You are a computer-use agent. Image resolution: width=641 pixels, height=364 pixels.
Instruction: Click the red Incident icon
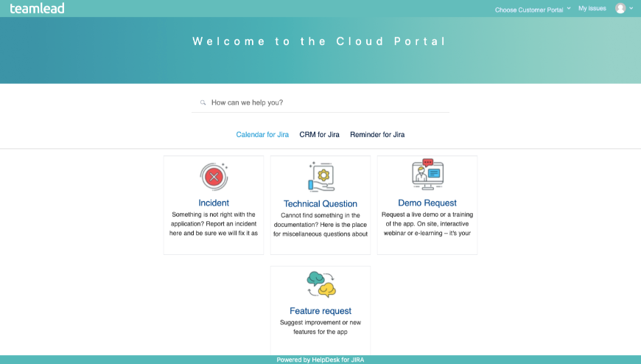214,177
